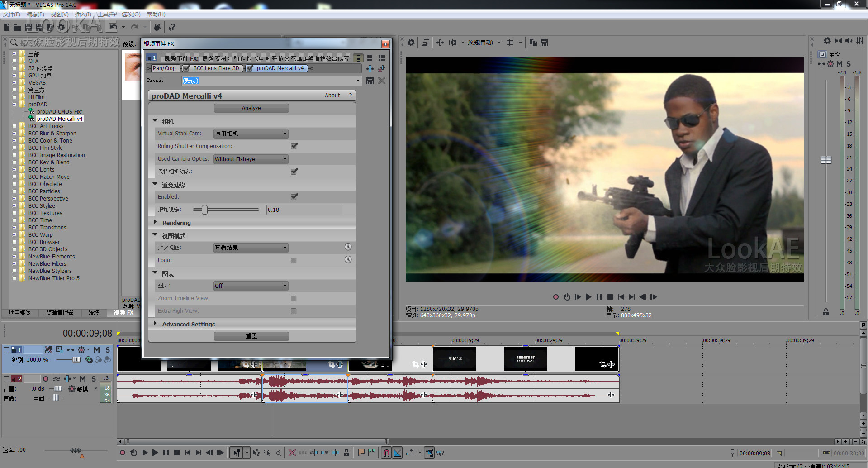Adjust the master volume fader

click(826, 160)
